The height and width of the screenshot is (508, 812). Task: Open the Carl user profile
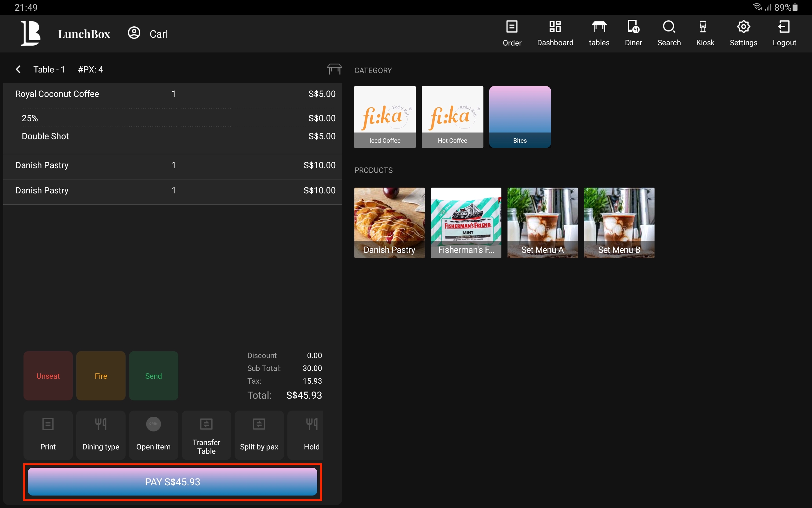point(148,34)
